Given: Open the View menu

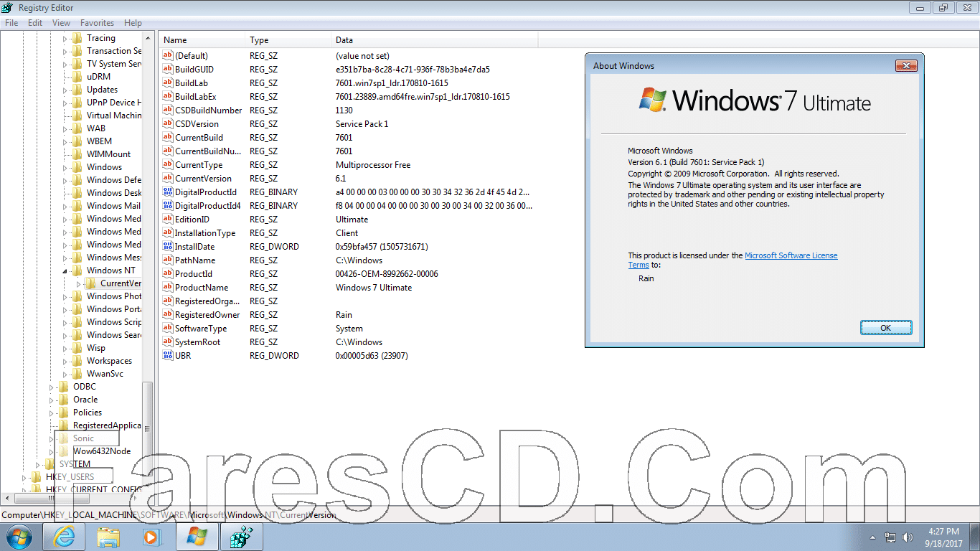Looking at the screenshot, I should point(61,23).
